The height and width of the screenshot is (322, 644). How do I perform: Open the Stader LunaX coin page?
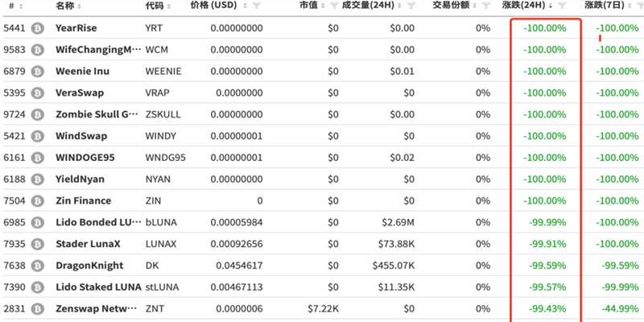(89, 244)
